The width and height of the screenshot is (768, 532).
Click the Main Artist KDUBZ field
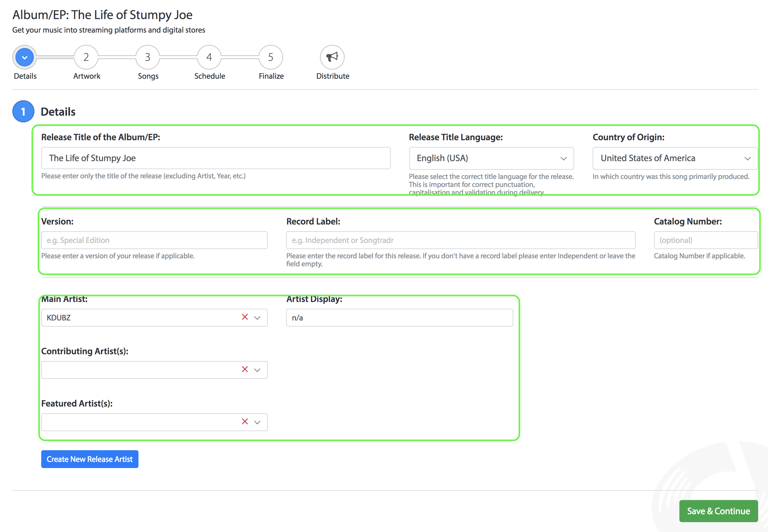click(154, 318)
